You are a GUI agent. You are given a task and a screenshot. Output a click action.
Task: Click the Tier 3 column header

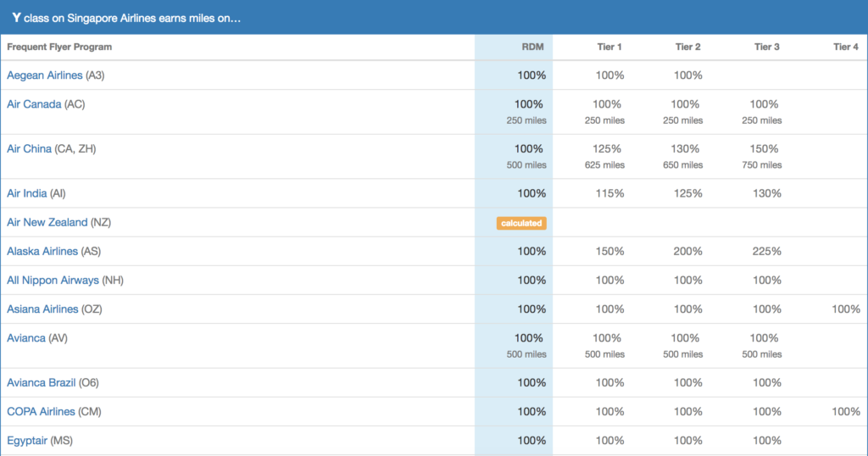click(766, 47)
